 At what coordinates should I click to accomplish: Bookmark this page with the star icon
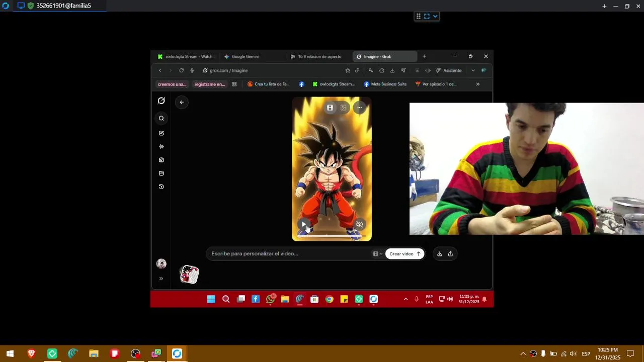point(348,70)
